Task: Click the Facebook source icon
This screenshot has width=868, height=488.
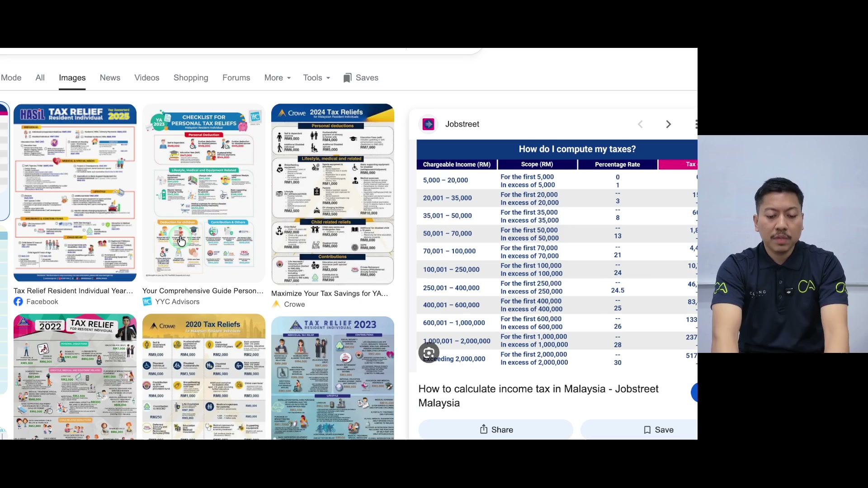Action: (x=18, y=302)
